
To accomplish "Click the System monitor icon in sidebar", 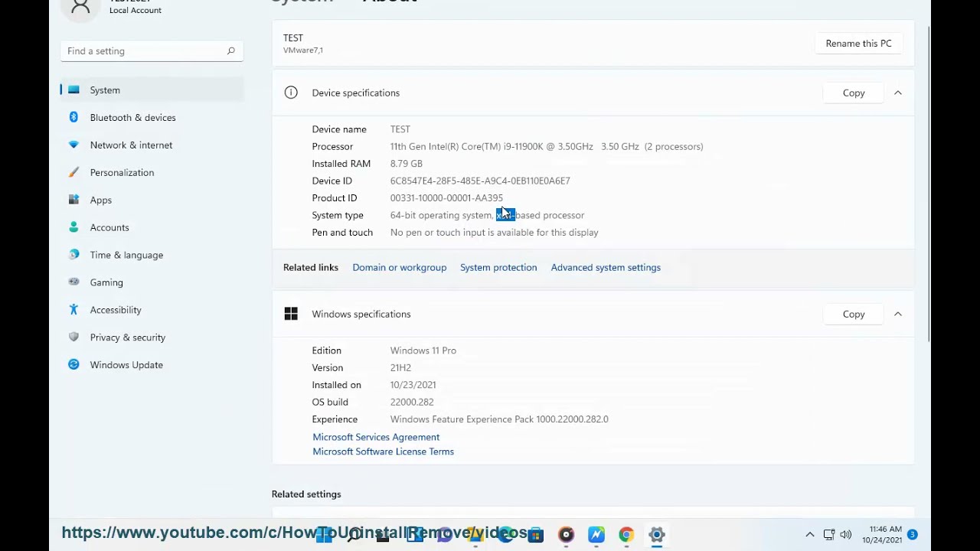I will (x=73, y=90).
